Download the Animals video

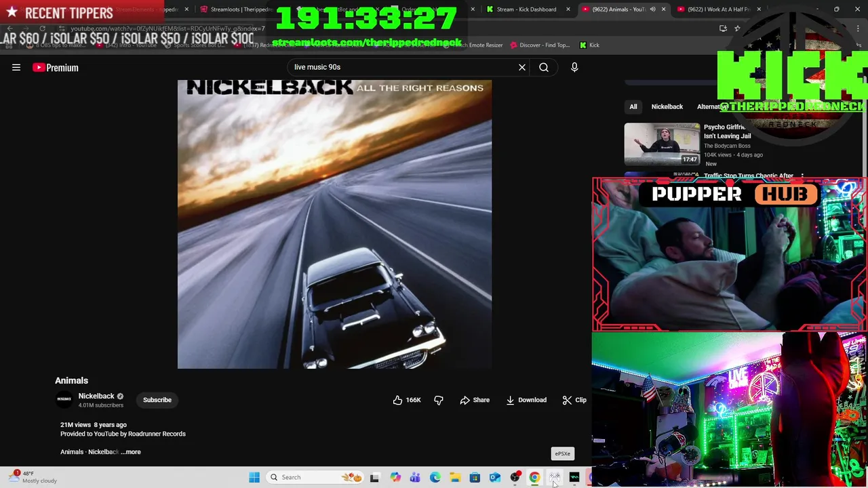[526, 400]
